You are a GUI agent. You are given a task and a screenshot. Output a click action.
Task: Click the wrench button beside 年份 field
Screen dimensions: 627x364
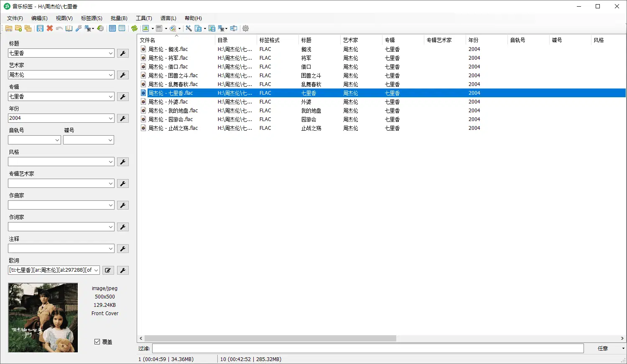coord(123,119)
